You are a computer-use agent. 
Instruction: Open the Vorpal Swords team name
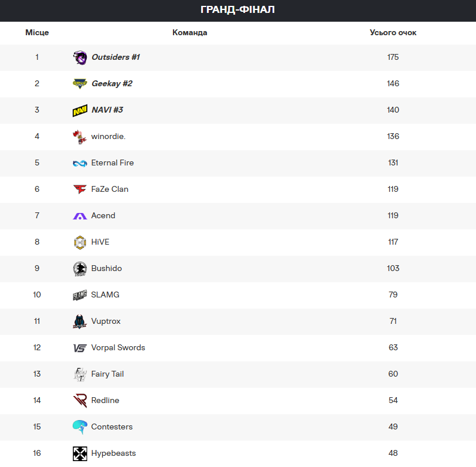pos(118,347)
